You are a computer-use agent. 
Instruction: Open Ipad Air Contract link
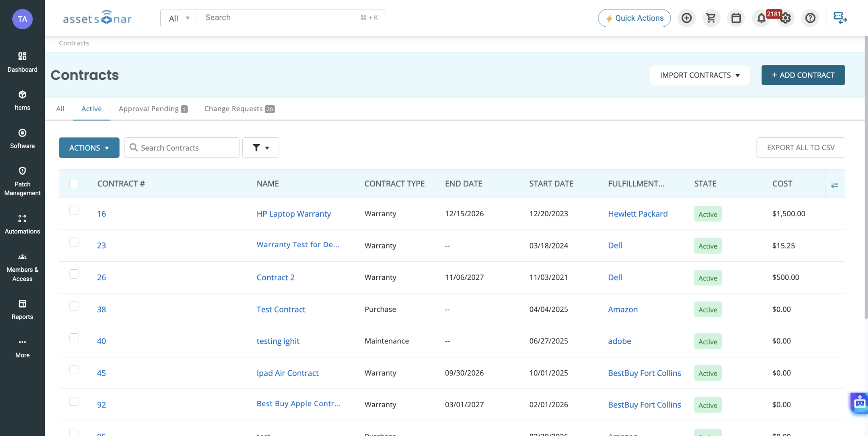287,373
